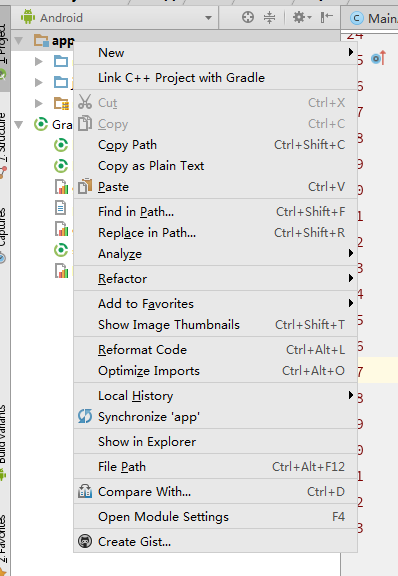
Task: Open the Captures tool window tab
Action: point(4,235)
